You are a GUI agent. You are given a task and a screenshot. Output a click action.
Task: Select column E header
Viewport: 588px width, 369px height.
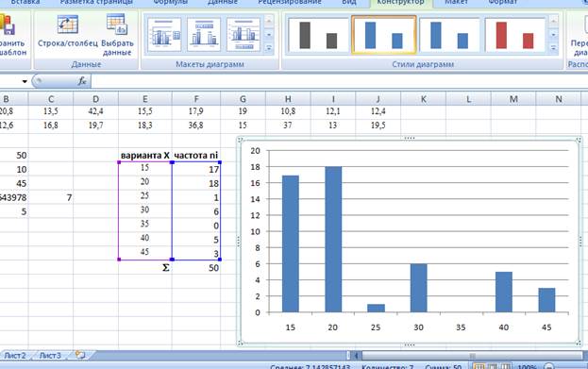pos(144,99)
